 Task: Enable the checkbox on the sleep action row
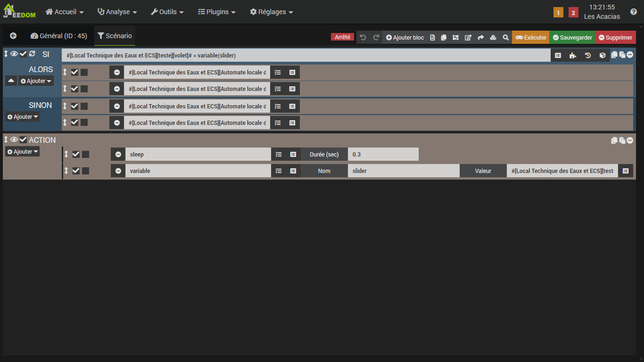75,154
